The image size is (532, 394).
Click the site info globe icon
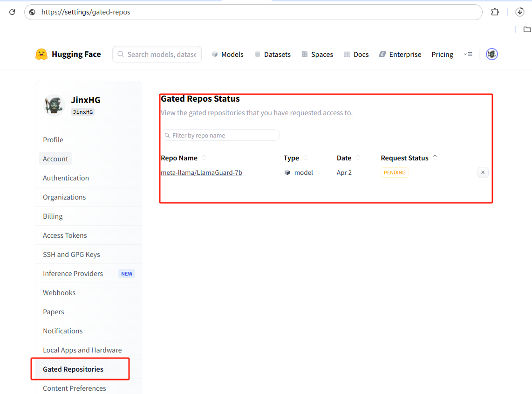[32, 12]
